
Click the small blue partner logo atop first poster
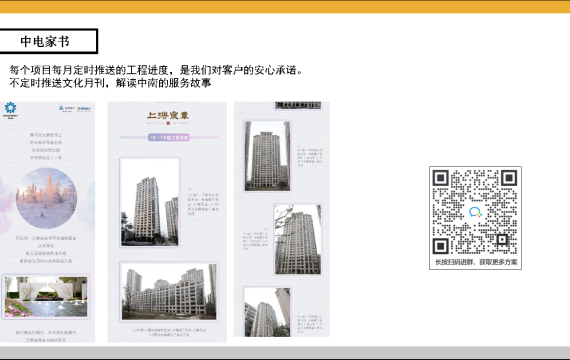(67, 109)
